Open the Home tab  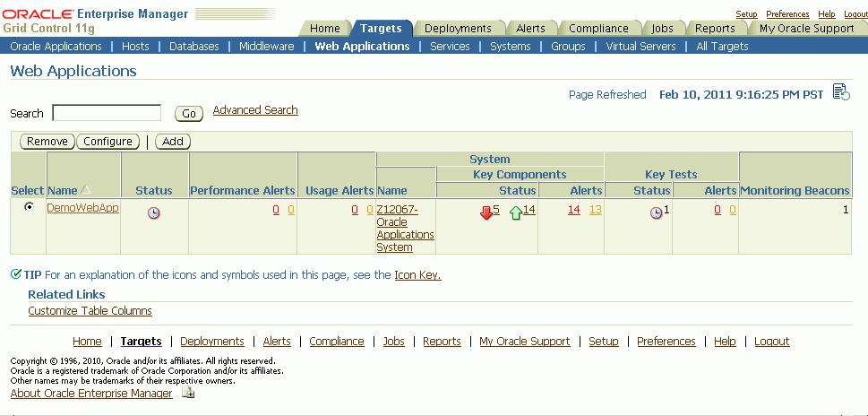tap(325, 29)
